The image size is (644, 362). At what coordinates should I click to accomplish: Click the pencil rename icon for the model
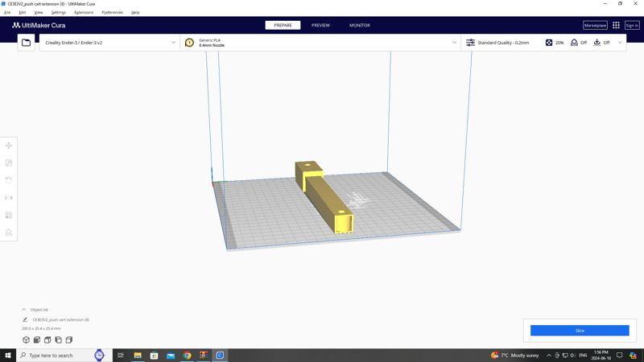[25, 319]
